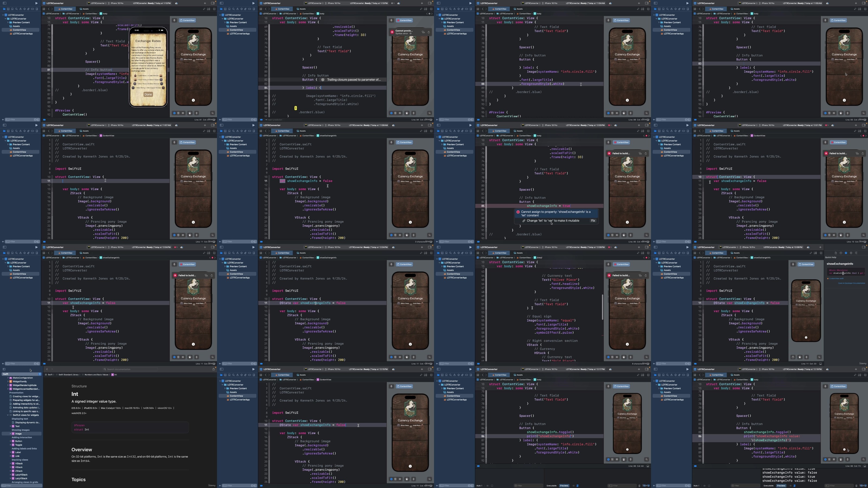The width and height of the screenshot is (868, 488).
Task: Click the code editor vertical scrollbar thumb
Action: click(602, 307)
